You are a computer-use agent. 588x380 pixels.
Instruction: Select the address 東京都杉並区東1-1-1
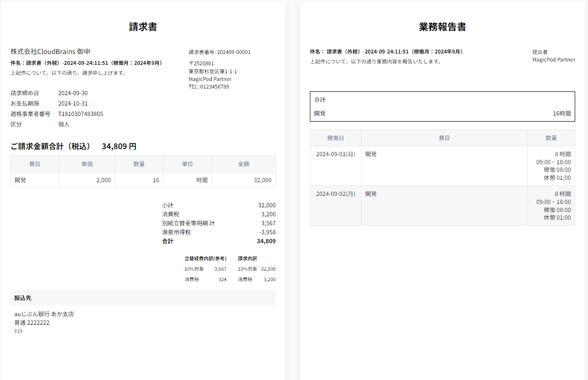click(x=213, y=71)
